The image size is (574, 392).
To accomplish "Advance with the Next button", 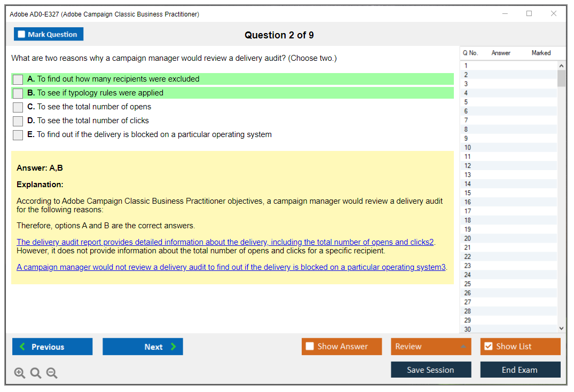I will pos(143,347).
